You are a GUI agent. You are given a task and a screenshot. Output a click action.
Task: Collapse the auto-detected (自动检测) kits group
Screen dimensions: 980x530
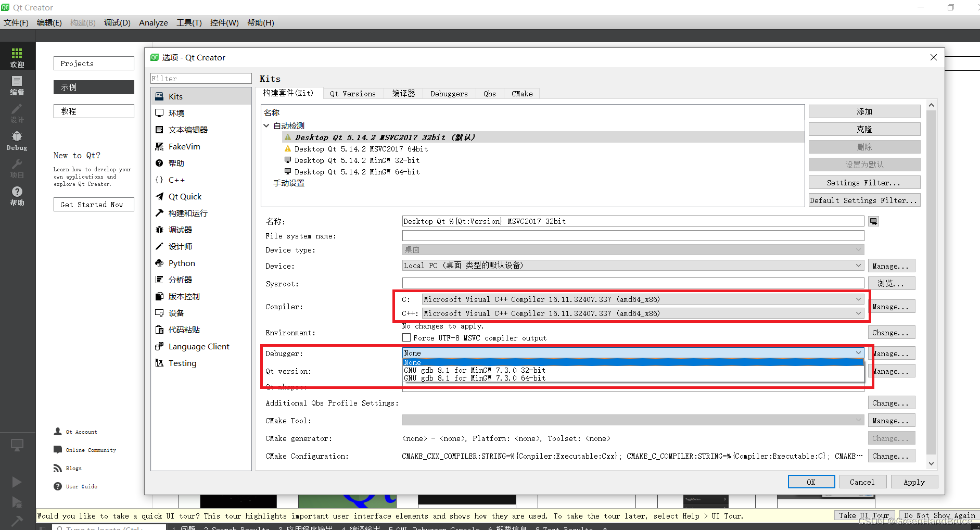point(266,126)
